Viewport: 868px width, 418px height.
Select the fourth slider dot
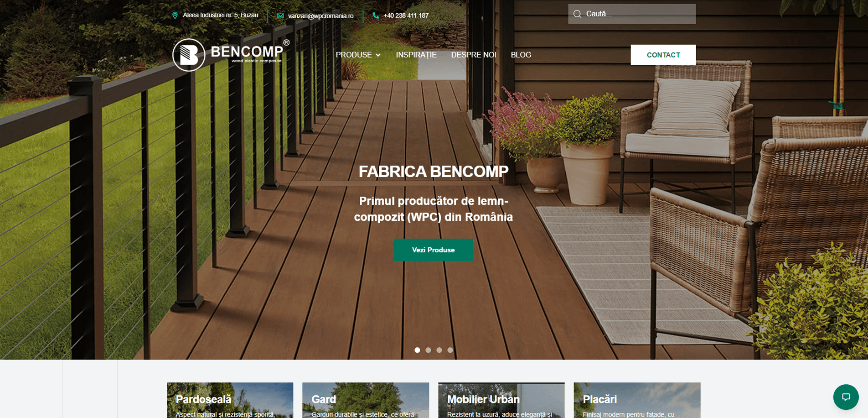coord(450,350)
